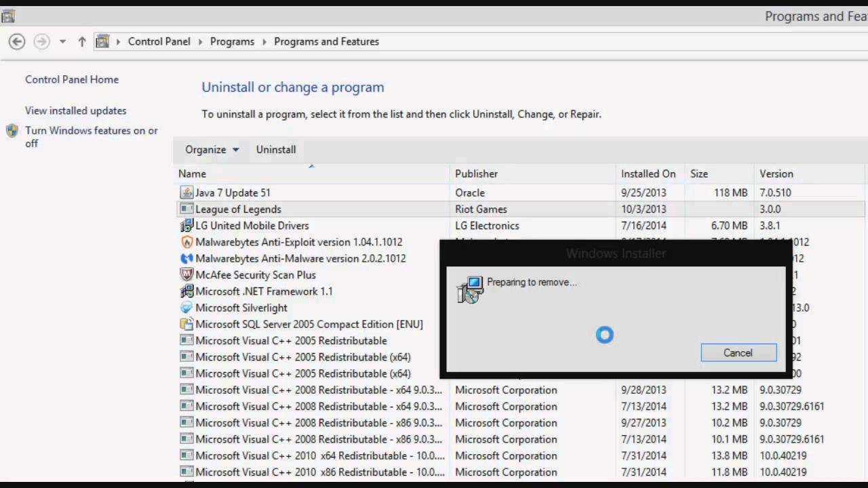Select Microsoft Visual C++ 2005 Redistributable without x64
The image size is (868, 488).
point(291,340)
